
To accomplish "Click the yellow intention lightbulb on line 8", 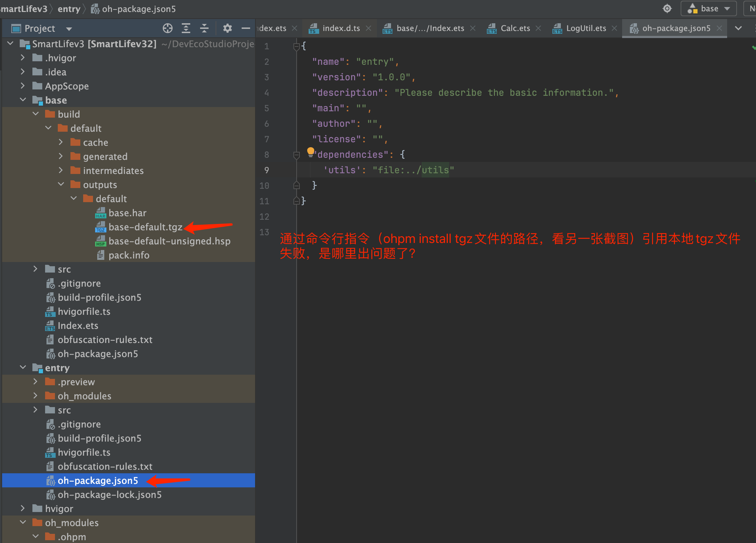I will click(310, 152).
